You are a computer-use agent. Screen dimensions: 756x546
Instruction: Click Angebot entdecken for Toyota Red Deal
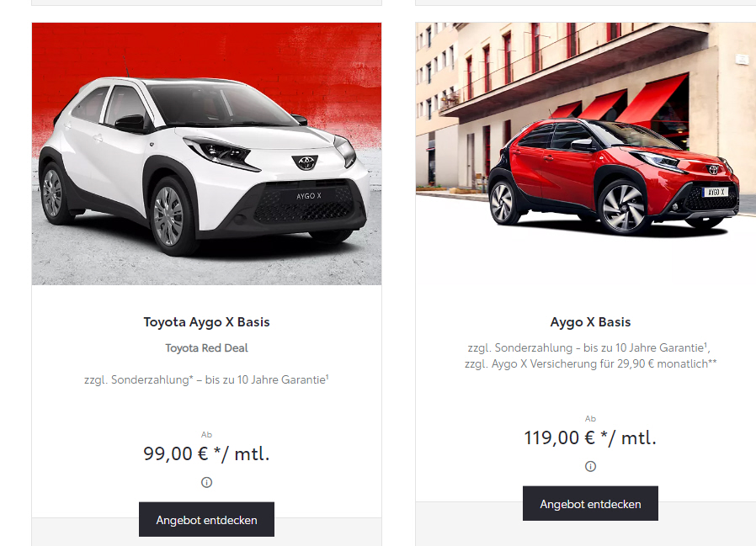click(x=206, y=519)
